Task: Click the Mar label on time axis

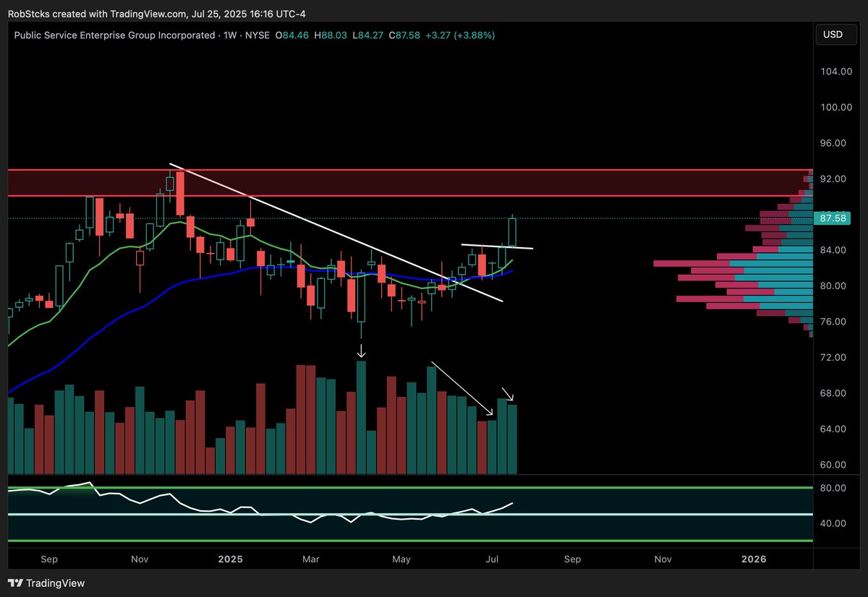Action: (312, 559)
